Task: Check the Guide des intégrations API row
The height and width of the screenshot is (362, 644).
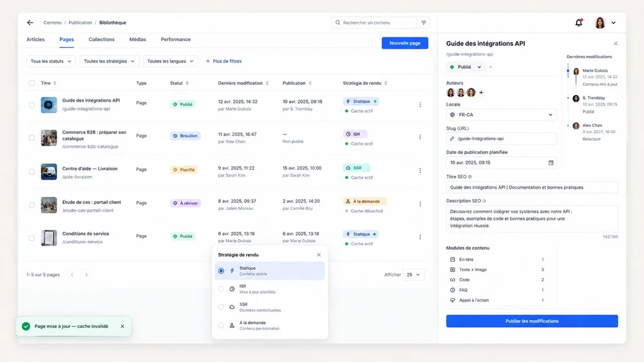Action: [32, 105]
